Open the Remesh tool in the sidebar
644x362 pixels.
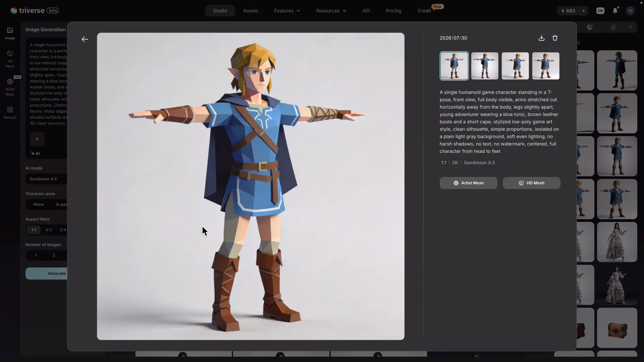pyautogui.click(x=10, y=113)
